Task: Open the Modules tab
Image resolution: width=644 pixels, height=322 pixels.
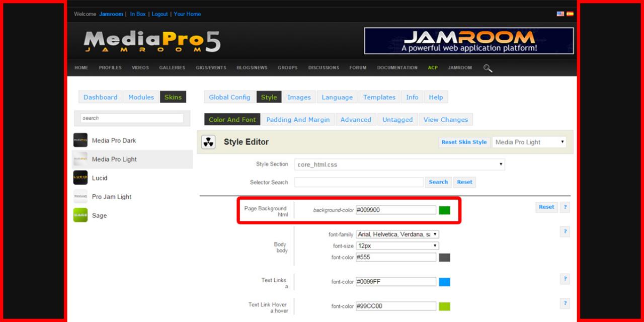Action: (x=141, y=97)
